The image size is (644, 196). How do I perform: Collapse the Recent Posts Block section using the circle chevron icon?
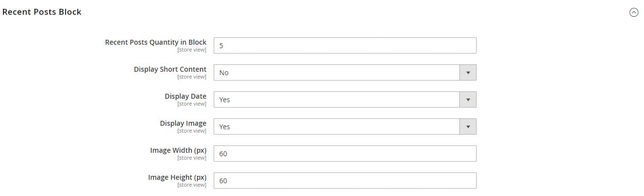(634, 13)
